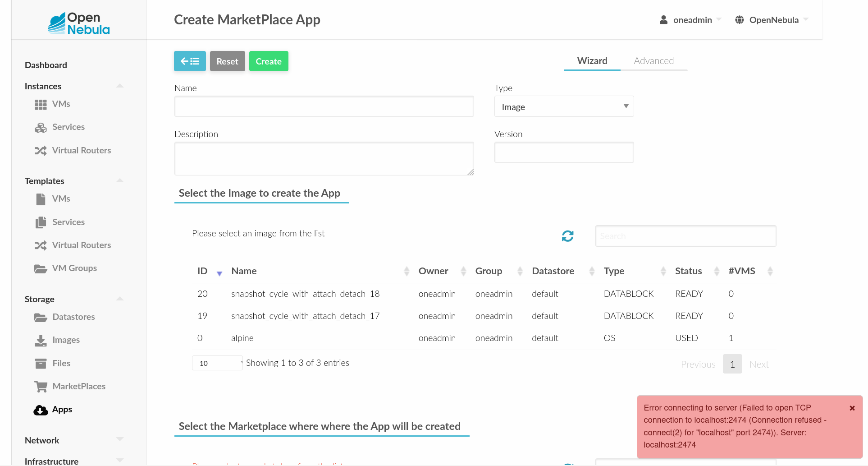The height and width of the screenshot is (466, 868).
Task: Change entries per page using the 10 dropdown
Action: pyautogui.click(x=217, y=363)
